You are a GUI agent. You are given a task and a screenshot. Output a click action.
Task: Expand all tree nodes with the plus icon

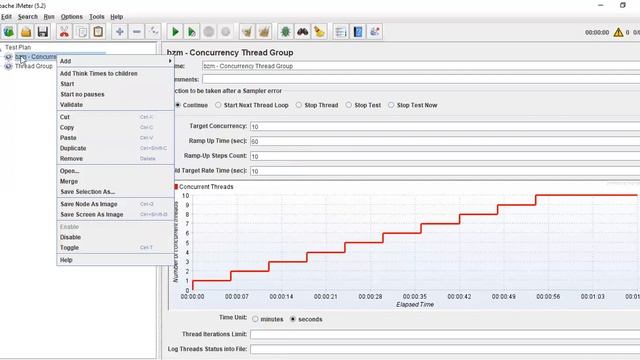pos(120,31)
